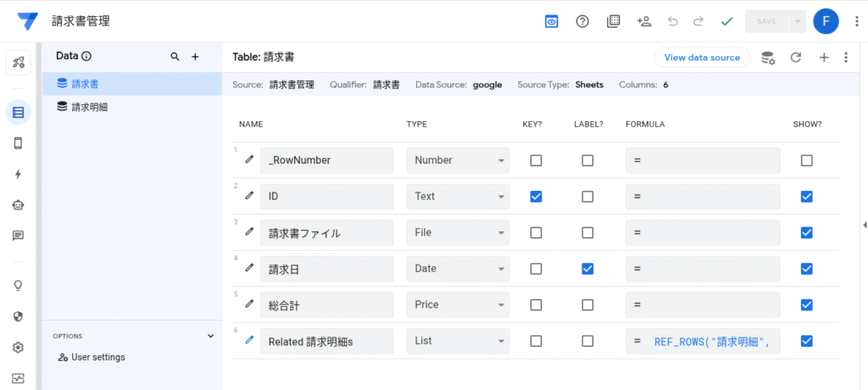868x390 pixels.
Task: Click the regenerate schema refresh icon
Action: coord(795,58)
